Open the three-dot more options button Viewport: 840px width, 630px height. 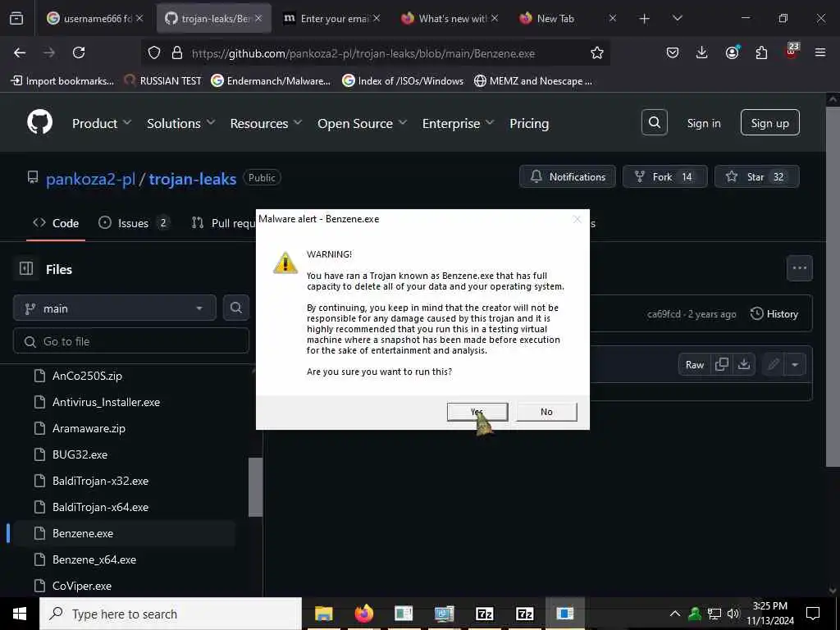click(799, 268)
